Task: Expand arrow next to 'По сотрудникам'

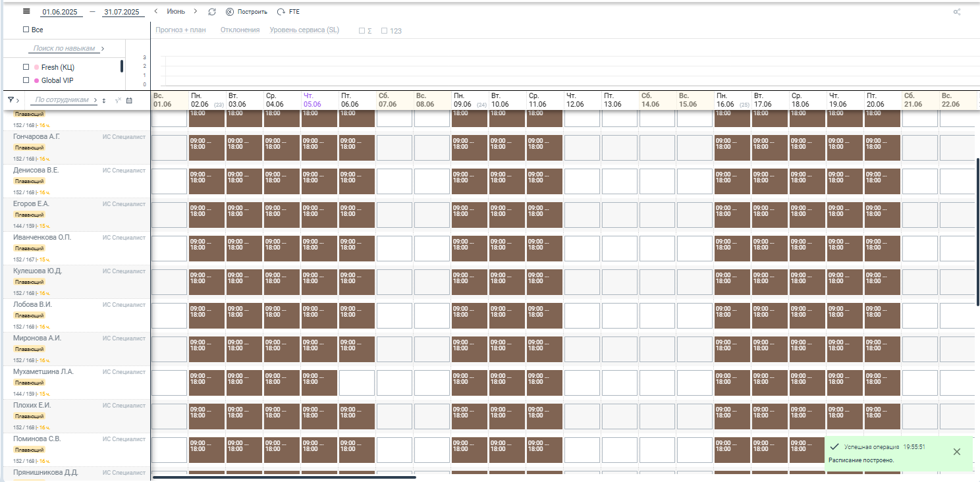Action: coord(95,100)
